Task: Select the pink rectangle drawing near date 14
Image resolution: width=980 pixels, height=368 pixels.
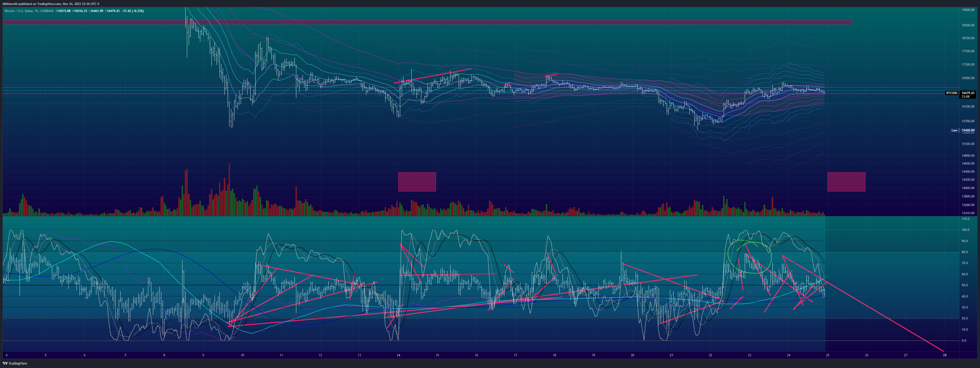Action: [417, 182]
